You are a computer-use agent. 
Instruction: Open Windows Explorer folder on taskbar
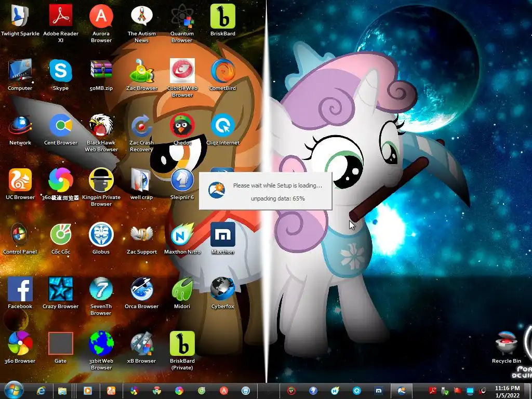click(62, 391)
